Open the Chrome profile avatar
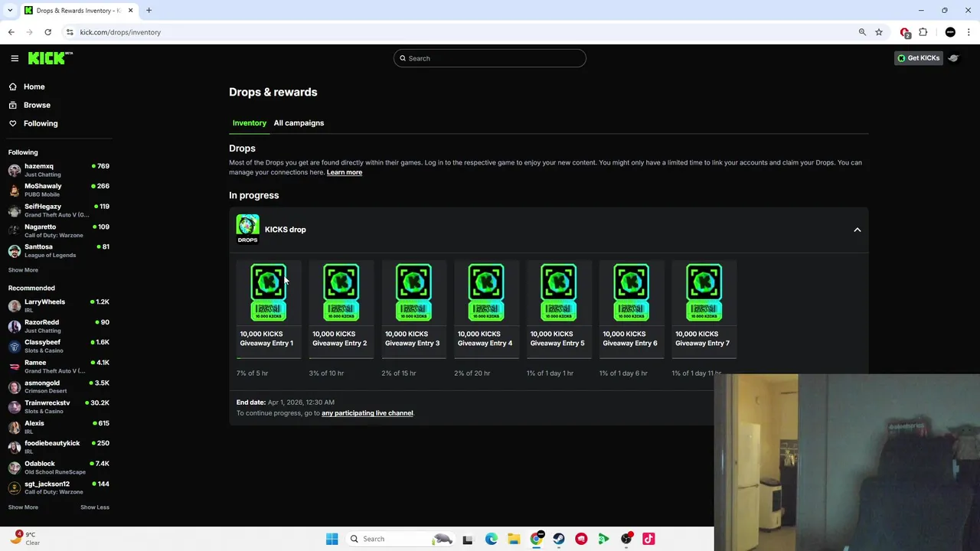980x551 pixels. pyautogui.click(x=950, y=32)
